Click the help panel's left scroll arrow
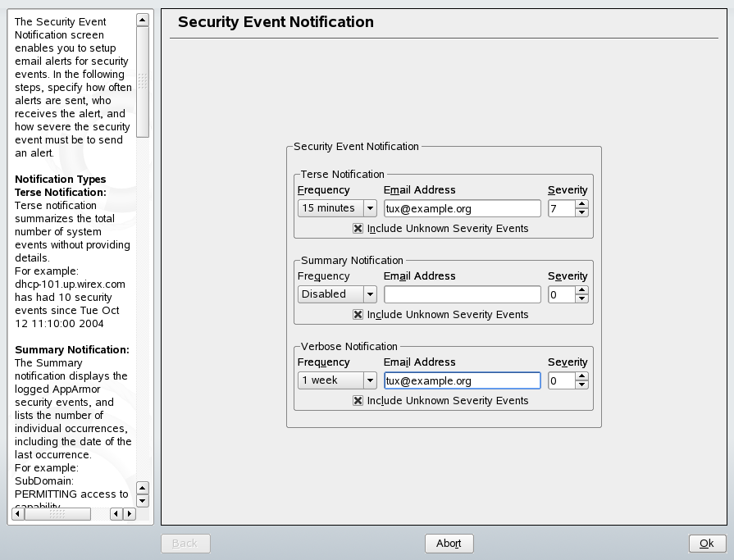734x560 pixels. [116, 514]
